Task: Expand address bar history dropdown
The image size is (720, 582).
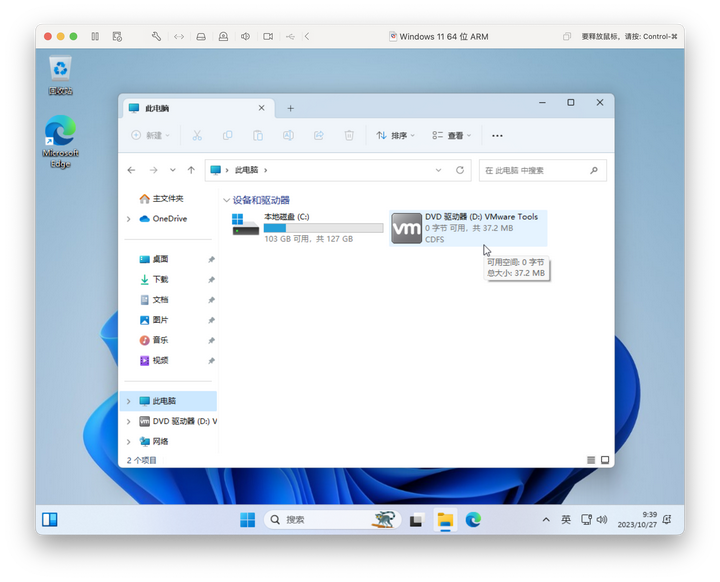Action: pos(439,170)
